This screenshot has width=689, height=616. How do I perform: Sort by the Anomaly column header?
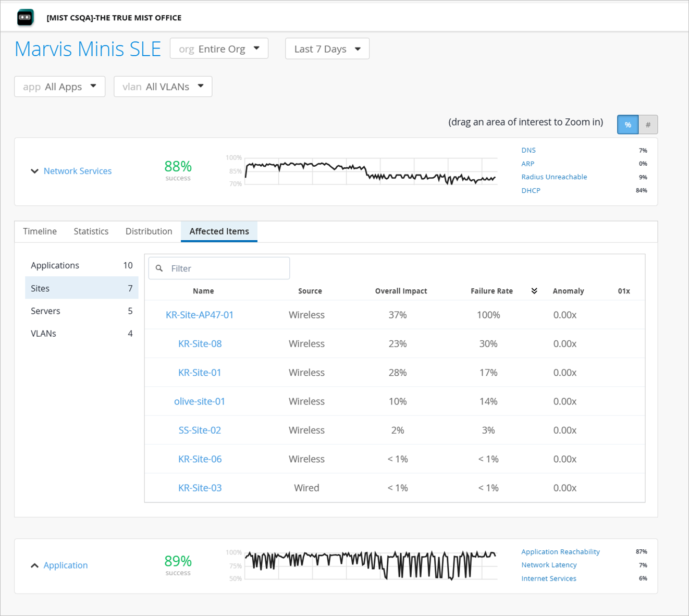[x=569, y=291]
